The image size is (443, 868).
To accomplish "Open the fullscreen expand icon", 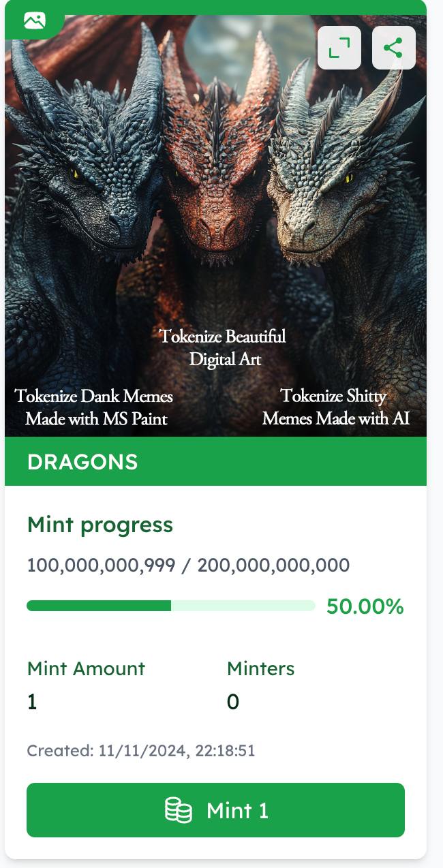I will (x=339, y=48).
